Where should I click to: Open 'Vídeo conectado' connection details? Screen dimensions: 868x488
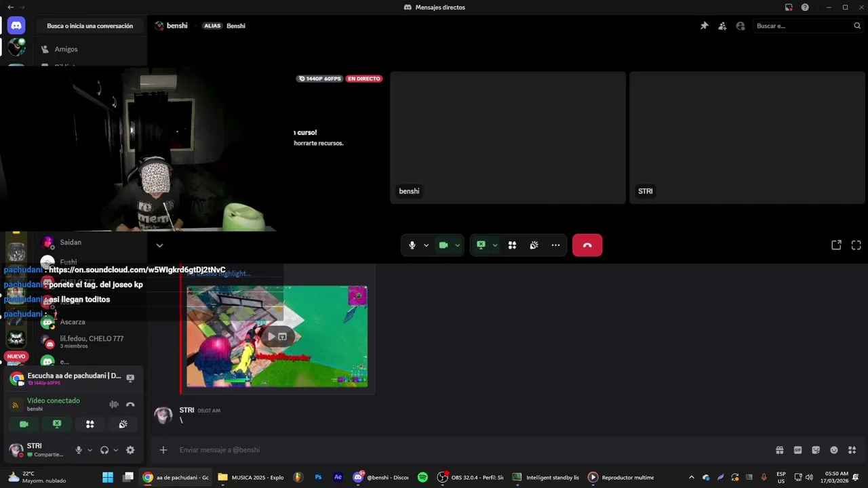pos(54,401)
